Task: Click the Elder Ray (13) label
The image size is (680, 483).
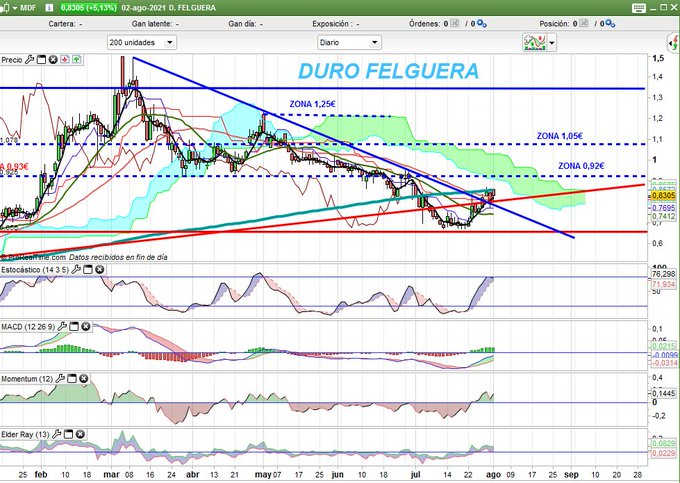Action: click(x=25, y=434)
